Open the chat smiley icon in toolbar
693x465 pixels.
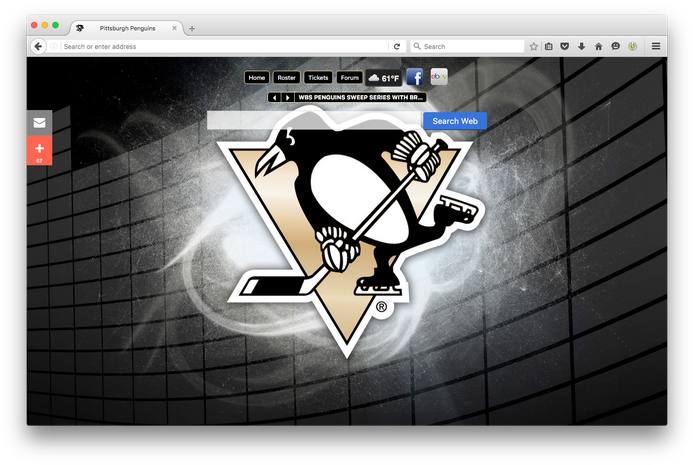(x=616, y=46)
